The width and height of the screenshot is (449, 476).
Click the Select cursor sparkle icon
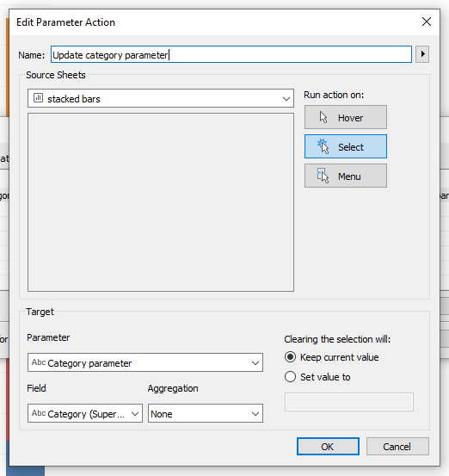click(x=323, y=146)
